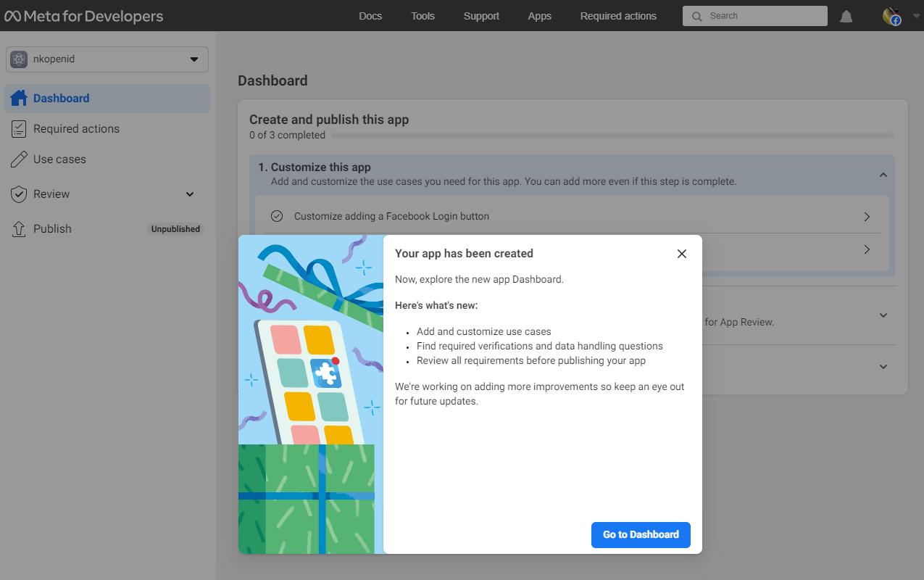Viewport: 924px width, 580px height.
Task: Open the Tools menu
Action: coord(423,16)
